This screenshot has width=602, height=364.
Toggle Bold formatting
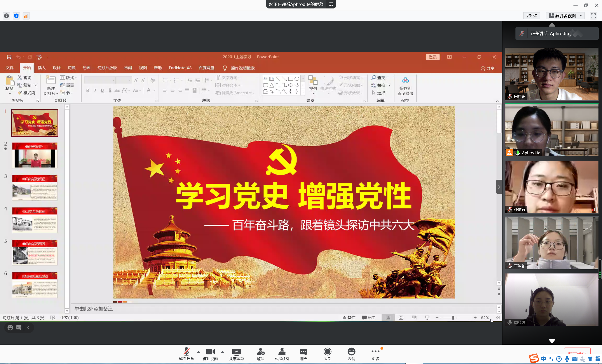[87, 90]
